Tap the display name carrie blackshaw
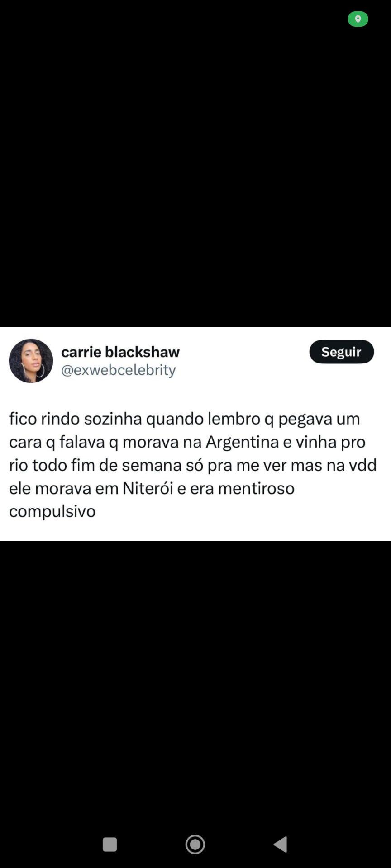The height and width of the screenshot is (868, 391). [x=120, y=351]
